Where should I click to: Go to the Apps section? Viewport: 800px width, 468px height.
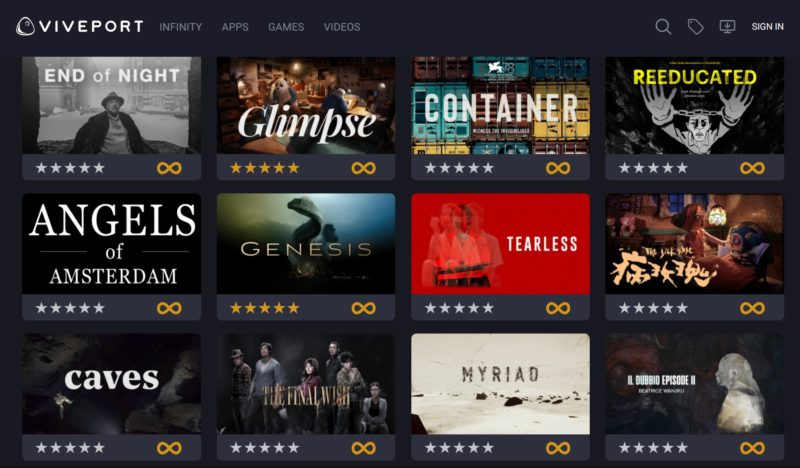click(x=235, y=27)
